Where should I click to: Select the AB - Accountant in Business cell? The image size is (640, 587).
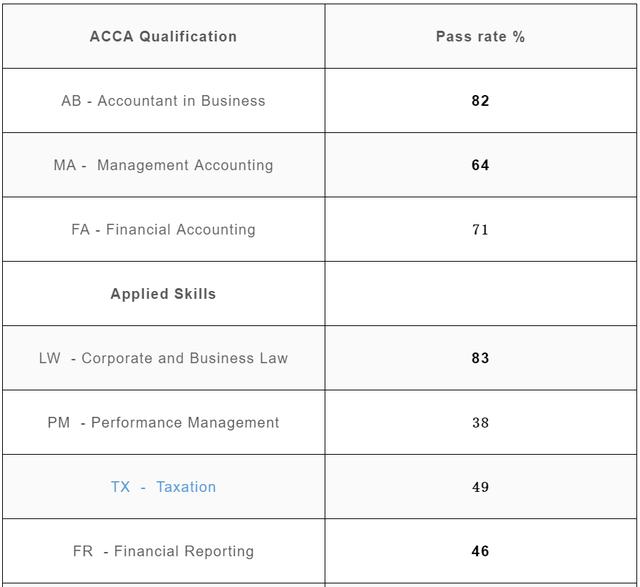coord(163,100)
